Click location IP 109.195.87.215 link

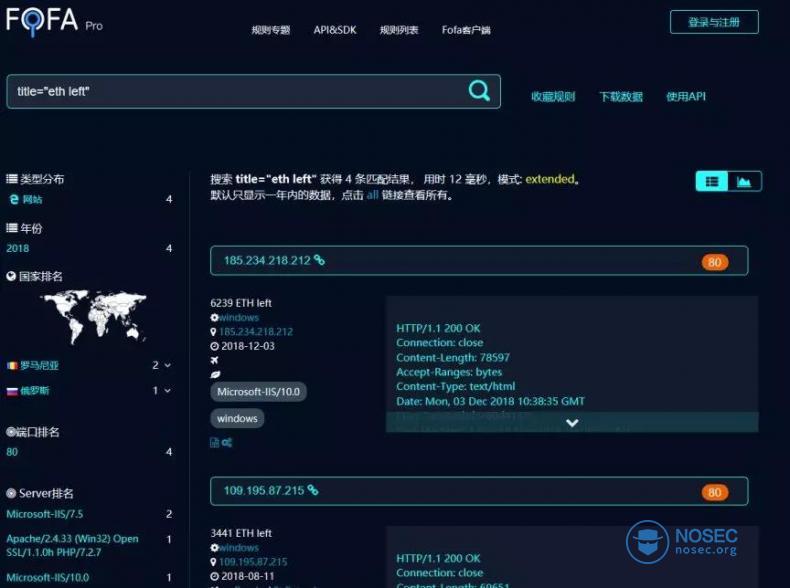[x=253, y=562]
